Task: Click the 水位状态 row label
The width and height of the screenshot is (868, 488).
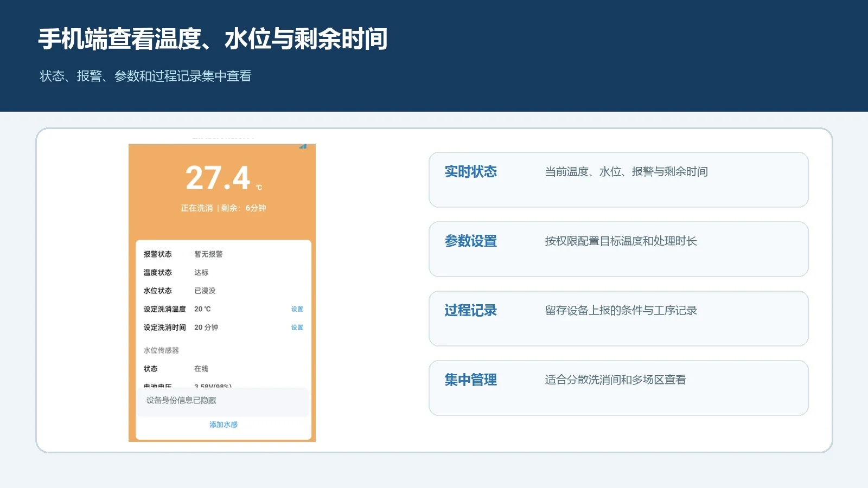Action: tap(157, 291)
